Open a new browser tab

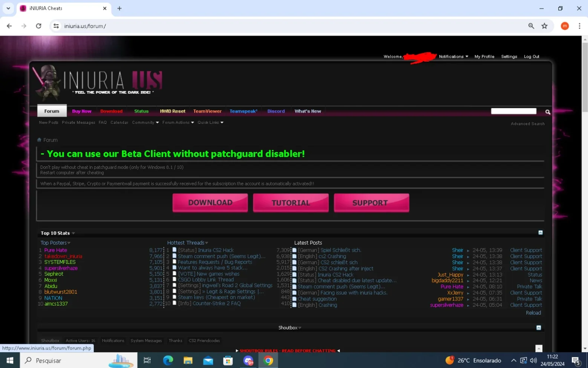tap(119, 8)
